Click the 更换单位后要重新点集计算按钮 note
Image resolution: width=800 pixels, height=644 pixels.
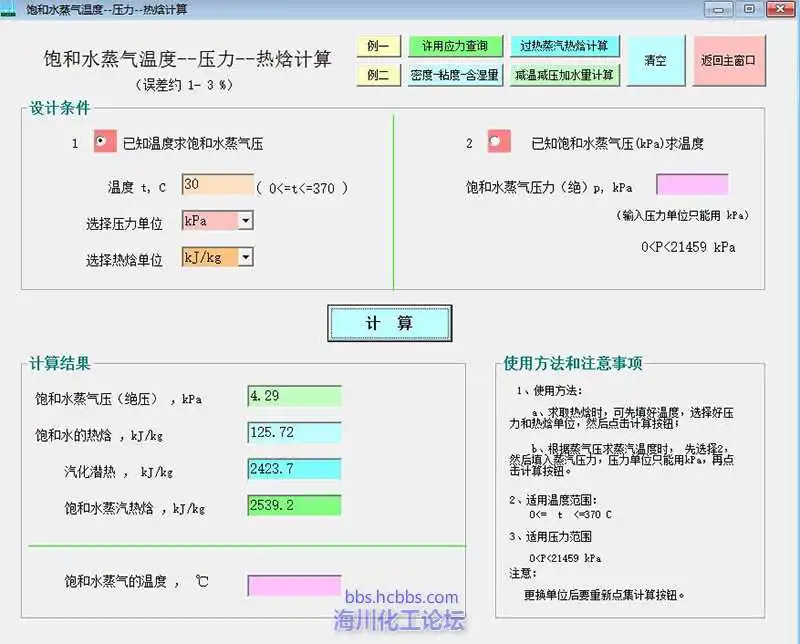(604, 595)
